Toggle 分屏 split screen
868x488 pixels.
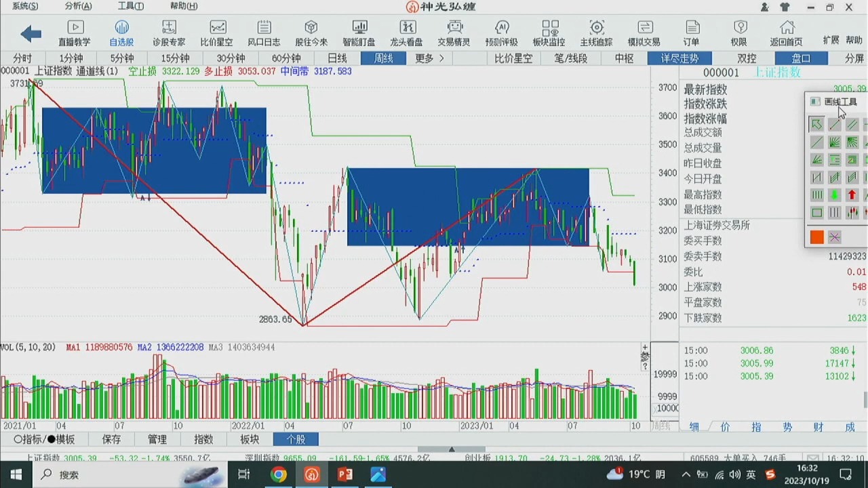[x=854, y=58]
